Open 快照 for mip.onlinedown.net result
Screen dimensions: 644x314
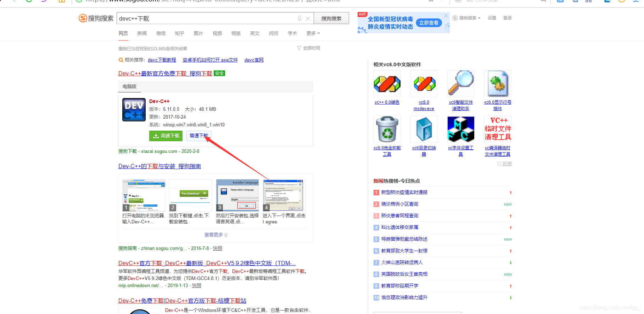[197, 285]
